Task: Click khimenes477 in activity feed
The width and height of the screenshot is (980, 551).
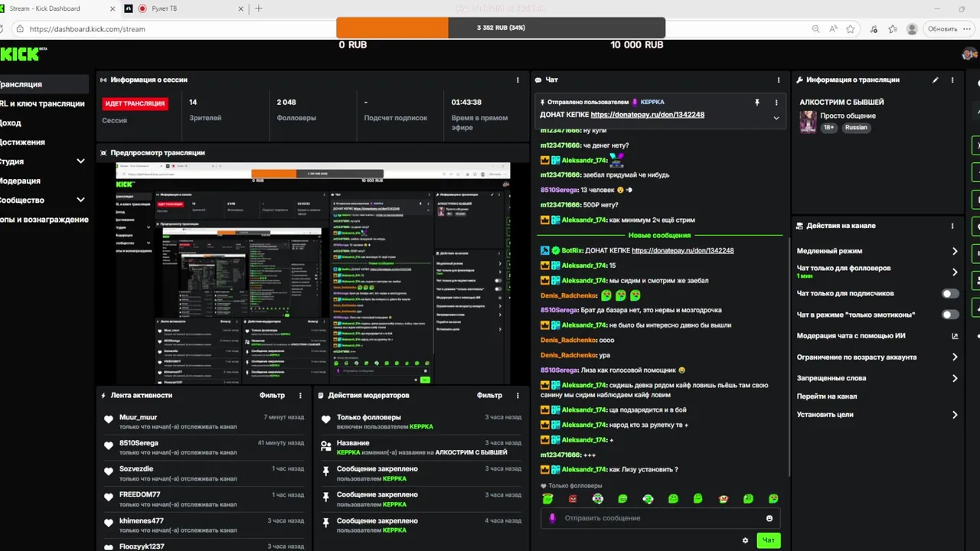Action: pos(142,520)
